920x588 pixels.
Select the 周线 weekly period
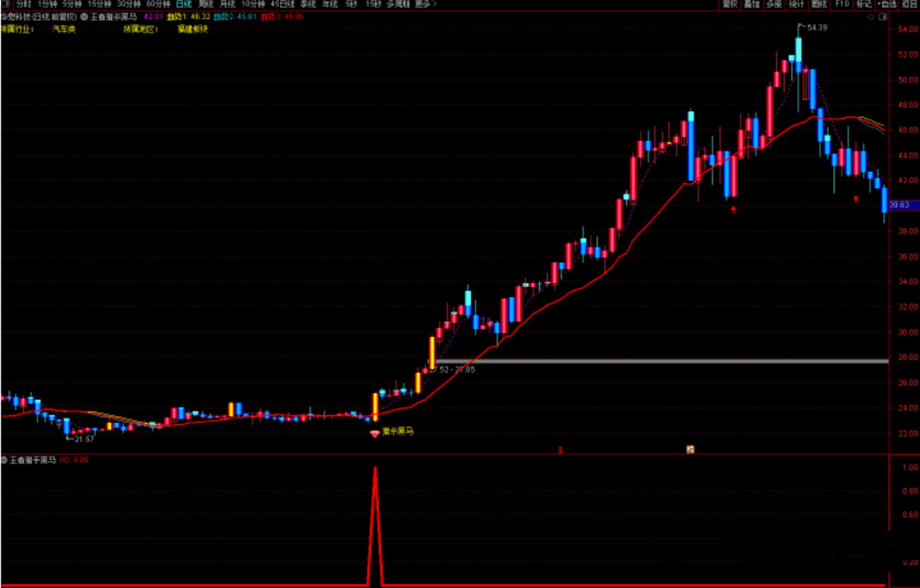(205, 4)
